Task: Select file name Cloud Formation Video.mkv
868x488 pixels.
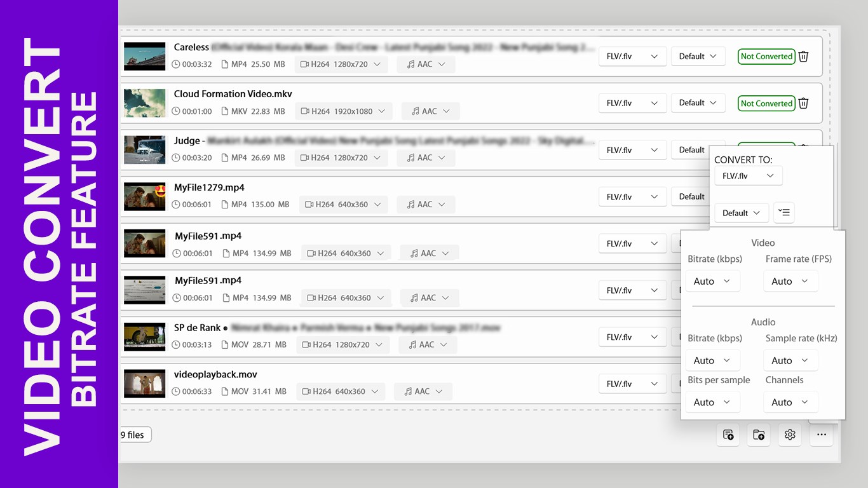Action: point(233,94)
